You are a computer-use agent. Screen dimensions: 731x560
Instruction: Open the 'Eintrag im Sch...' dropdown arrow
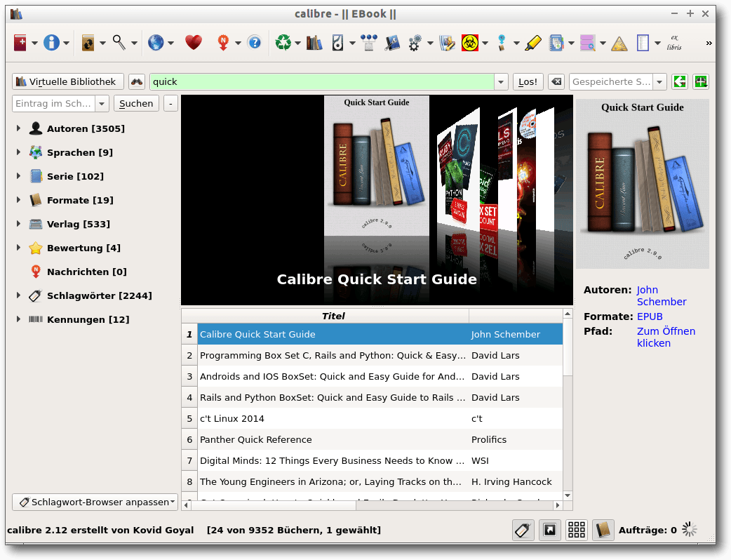tap(102, 104)
